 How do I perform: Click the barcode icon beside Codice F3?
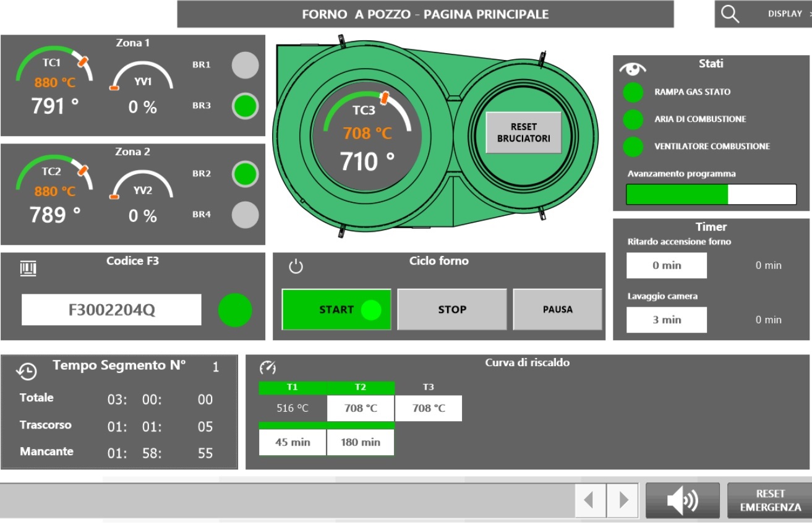[x=29, y=267]
